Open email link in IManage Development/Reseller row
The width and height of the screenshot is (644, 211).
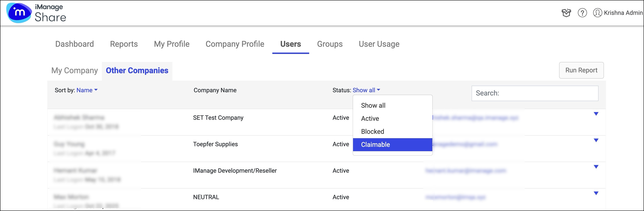(x=466, y=171)
